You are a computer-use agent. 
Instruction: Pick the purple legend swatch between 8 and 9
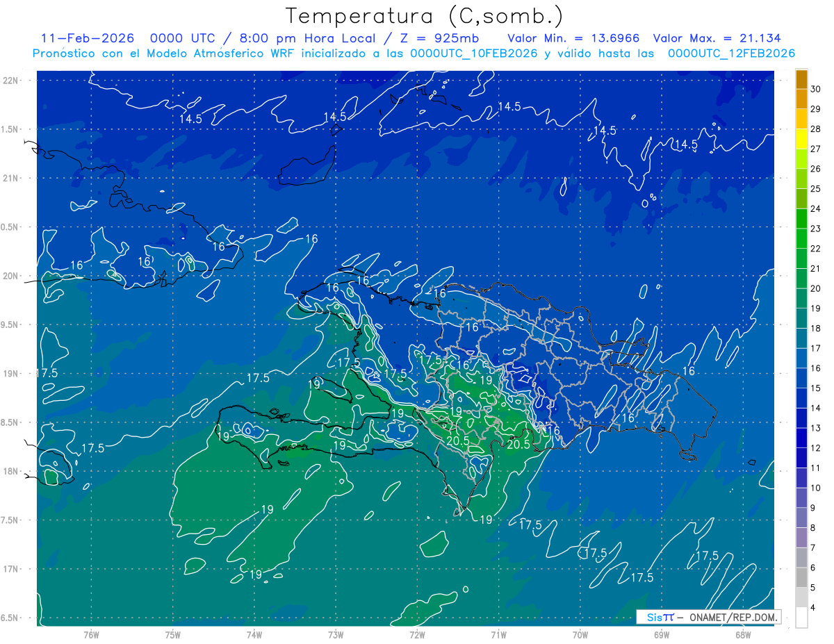click(801, 518)
